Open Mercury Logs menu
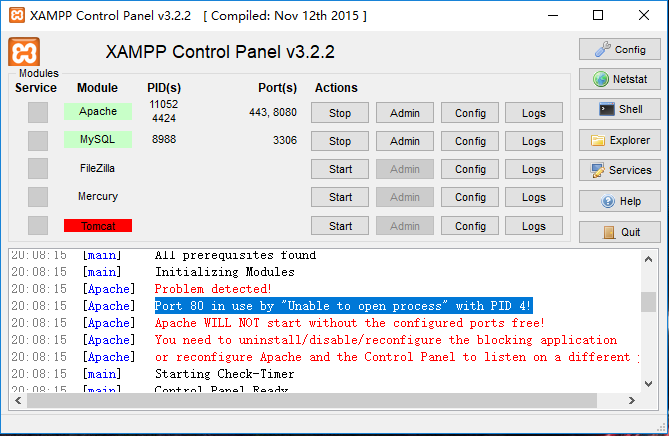 (534, 198)
